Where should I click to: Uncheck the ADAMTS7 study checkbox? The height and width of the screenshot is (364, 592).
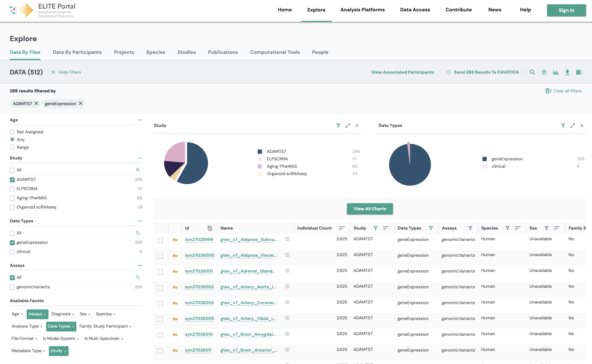[x=12, y=180]
